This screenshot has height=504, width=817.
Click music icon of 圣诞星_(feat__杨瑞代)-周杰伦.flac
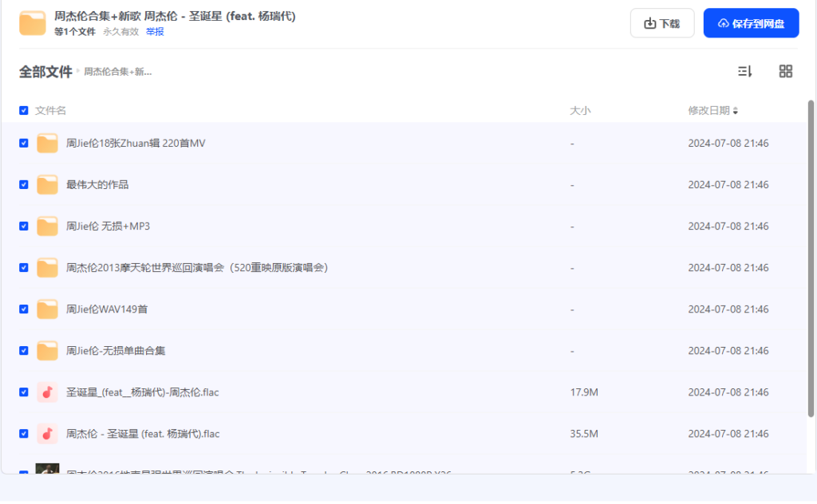click(47, 392)
